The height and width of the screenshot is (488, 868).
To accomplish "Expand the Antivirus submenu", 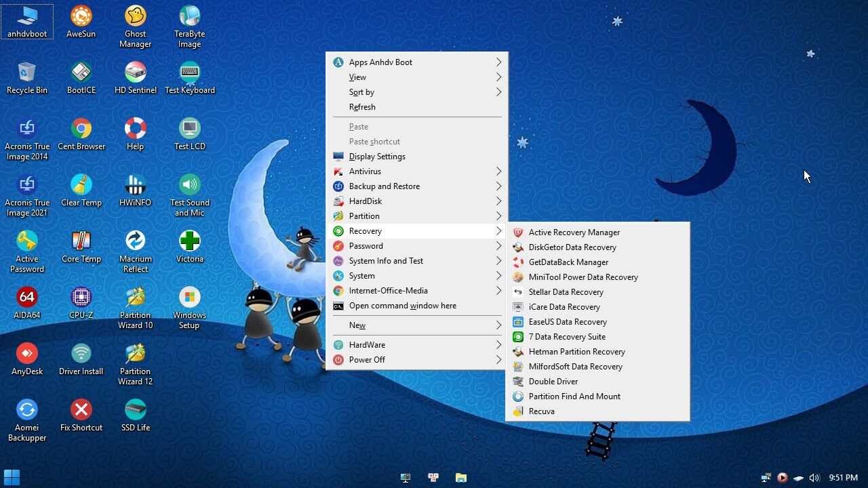I will [417, 171].
